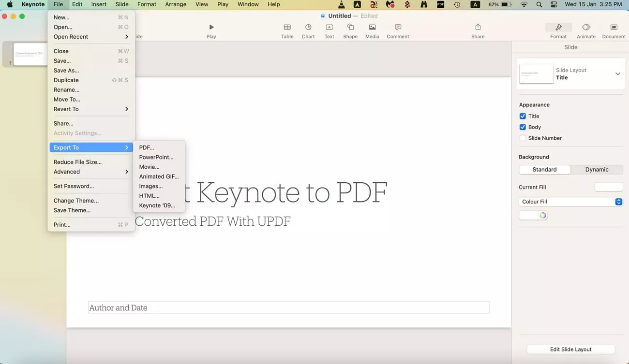
Task: Select the slide thumbnail in the navigator
Action: tap(30, 55)
